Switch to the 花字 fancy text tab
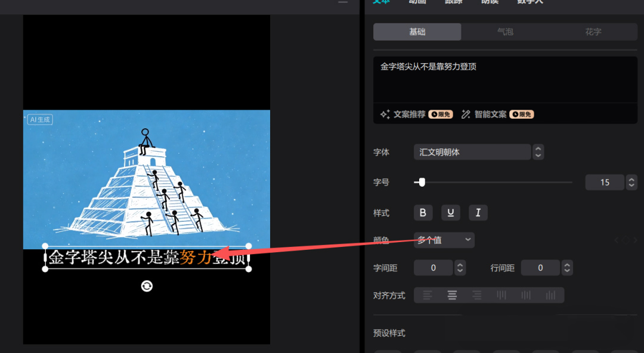 [593, 32]
